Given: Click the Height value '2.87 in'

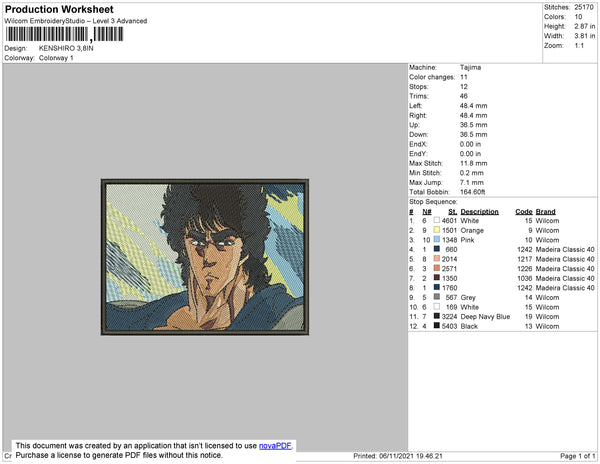Looking at the screenshot, I should click(585, 26).
